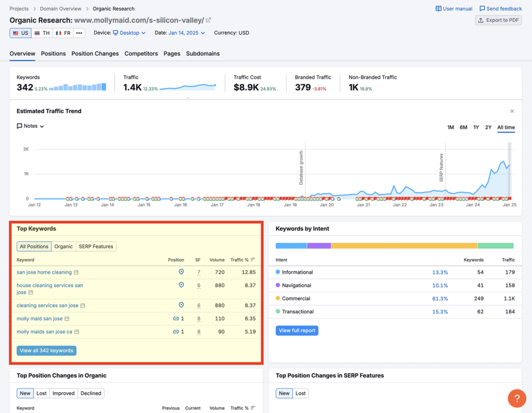Click sitelinks icon for molly maid san jose
532x413 pixels.
(176, 318)
